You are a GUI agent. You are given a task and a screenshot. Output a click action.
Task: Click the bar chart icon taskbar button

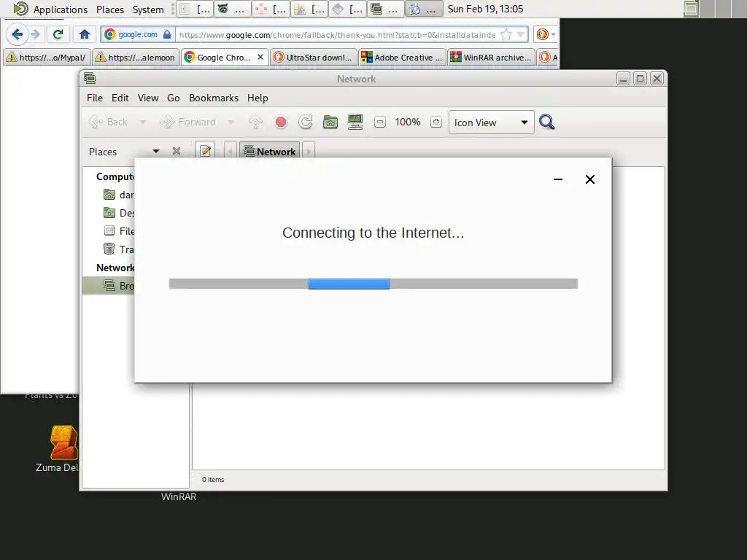tap(309, 9)
